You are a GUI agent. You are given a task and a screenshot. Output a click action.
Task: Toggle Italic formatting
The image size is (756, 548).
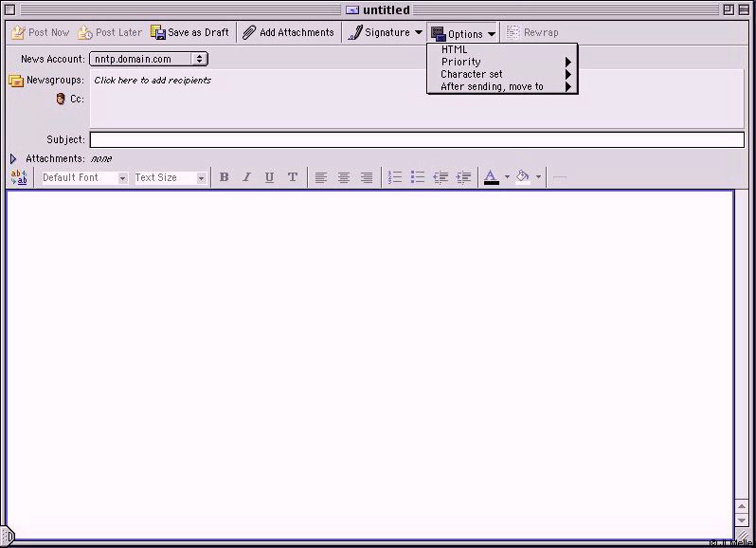pyautogui.click(x=246, y=177)
